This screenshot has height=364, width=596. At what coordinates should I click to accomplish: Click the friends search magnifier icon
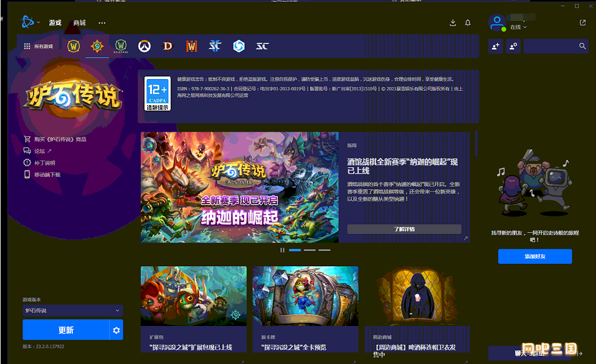click(x=582, y=46)
